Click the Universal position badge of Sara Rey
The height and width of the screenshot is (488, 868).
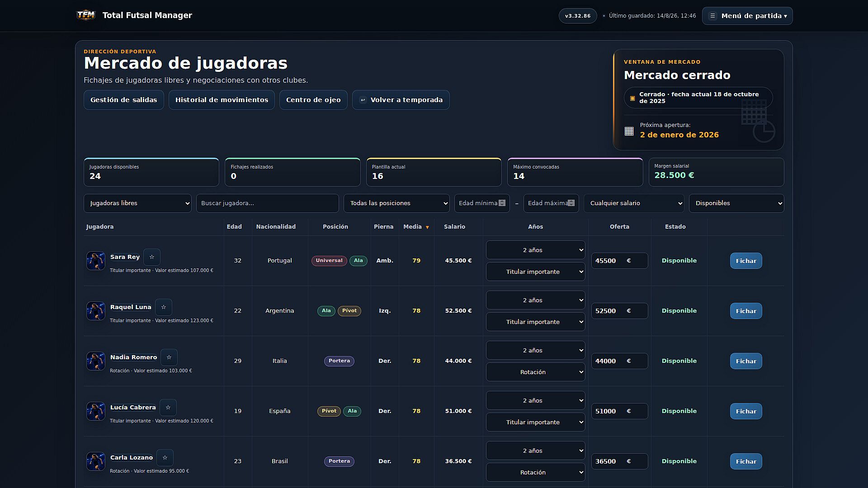point(329,261)
